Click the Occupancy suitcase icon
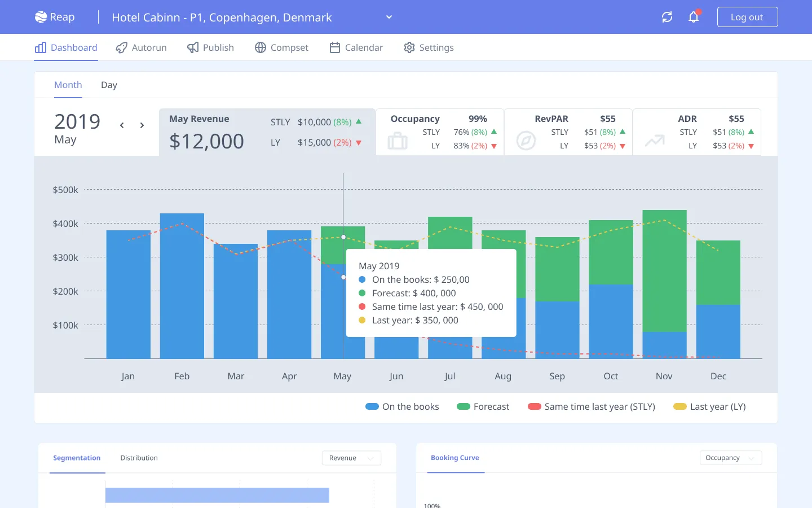812x508 pixels. [398, 141]
